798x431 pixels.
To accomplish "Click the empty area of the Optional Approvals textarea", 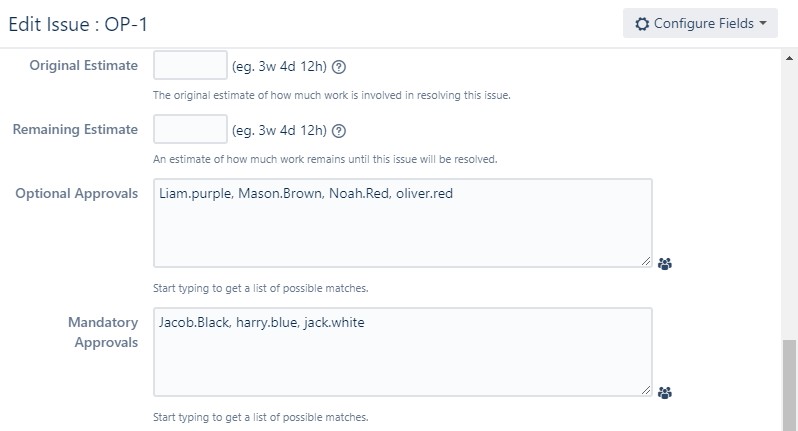I will click(x=400, y=235).
